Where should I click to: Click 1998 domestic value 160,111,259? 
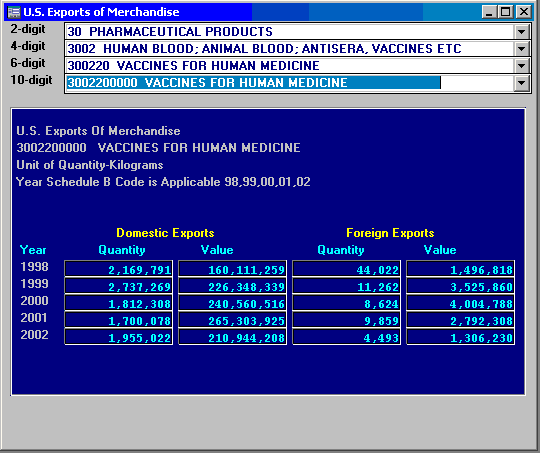click(232, 269)
